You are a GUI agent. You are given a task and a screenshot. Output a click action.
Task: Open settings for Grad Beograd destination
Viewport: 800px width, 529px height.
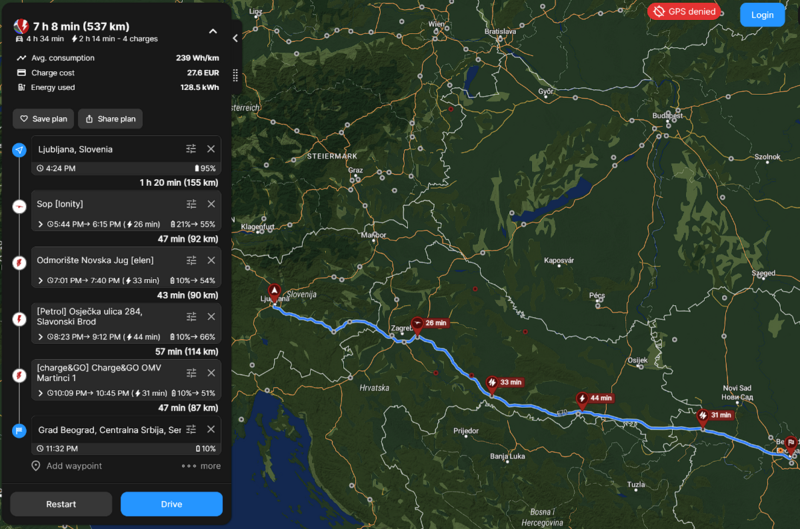[191, 430]
